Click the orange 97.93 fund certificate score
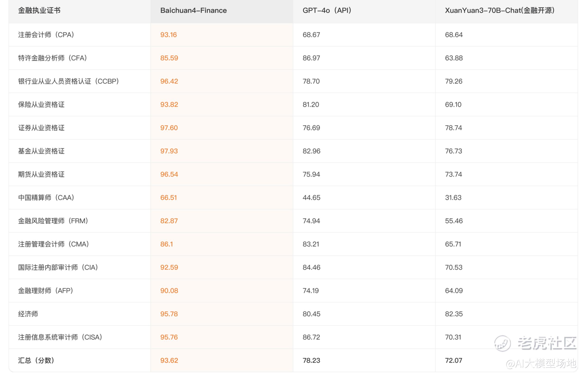 tap(169, 151)
